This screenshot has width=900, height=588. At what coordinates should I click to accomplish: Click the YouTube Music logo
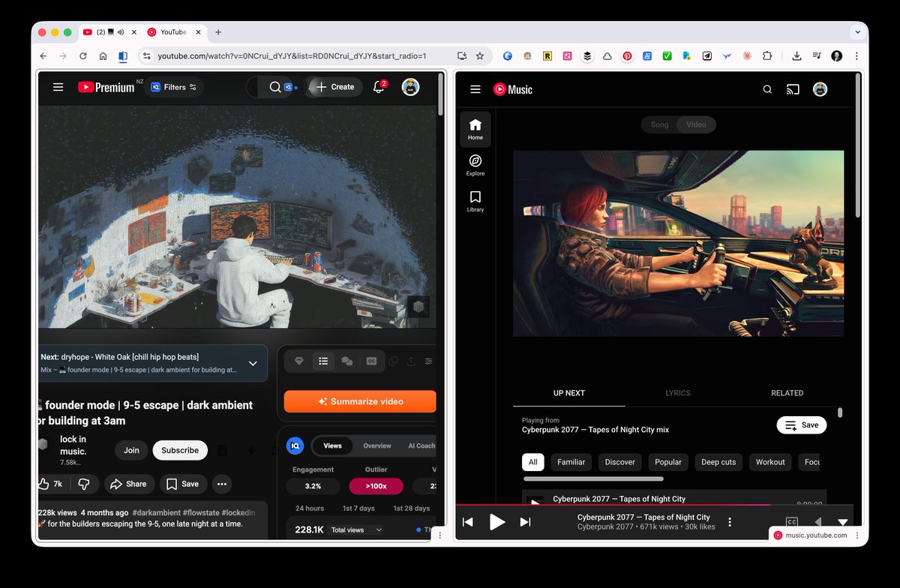pos(513,89)
